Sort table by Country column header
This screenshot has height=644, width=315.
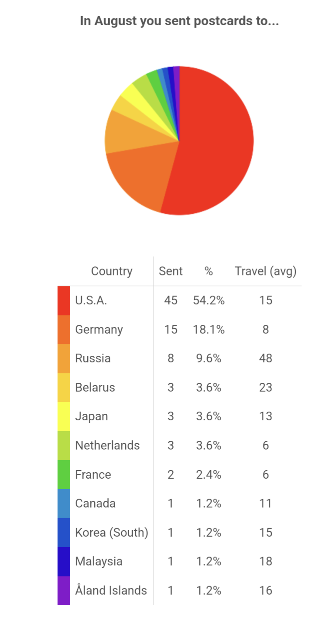[112, 271]
